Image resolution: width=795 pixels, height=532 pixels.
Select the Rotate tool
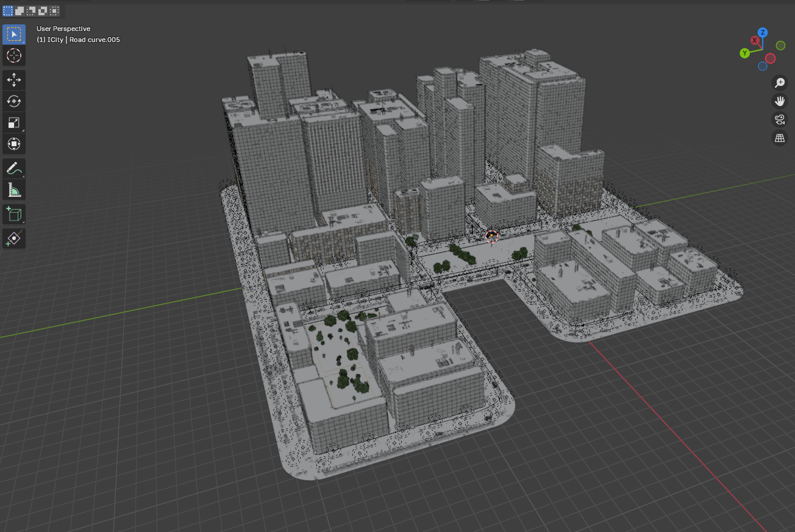[14, 101]
